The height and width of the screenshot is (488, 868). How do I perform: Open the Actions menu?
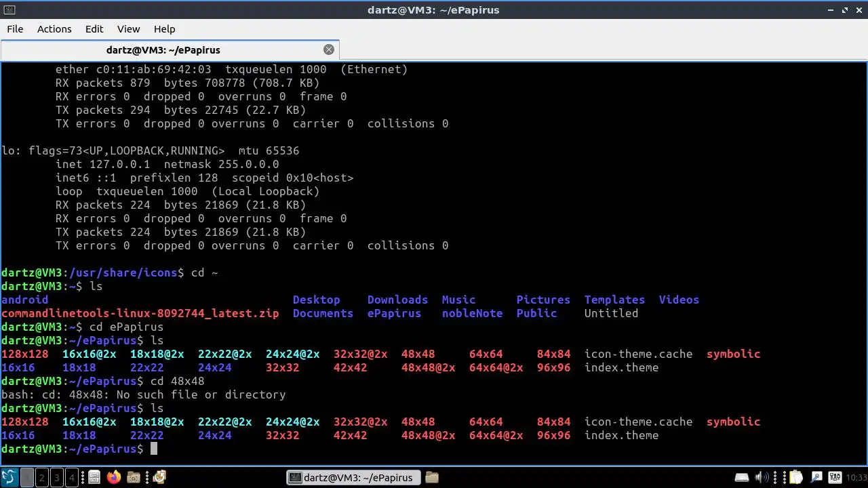(54, 29)
